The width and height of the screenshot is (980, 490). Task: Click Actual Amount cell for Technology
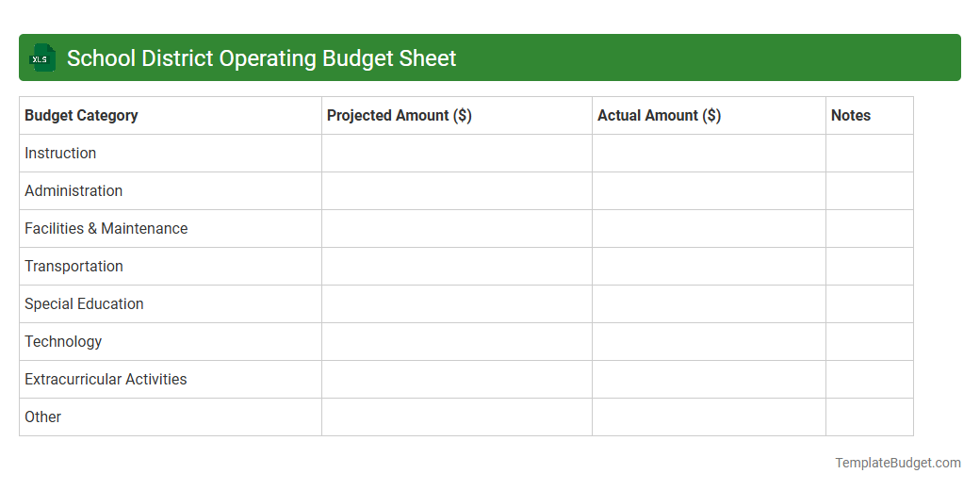(709, 341)
